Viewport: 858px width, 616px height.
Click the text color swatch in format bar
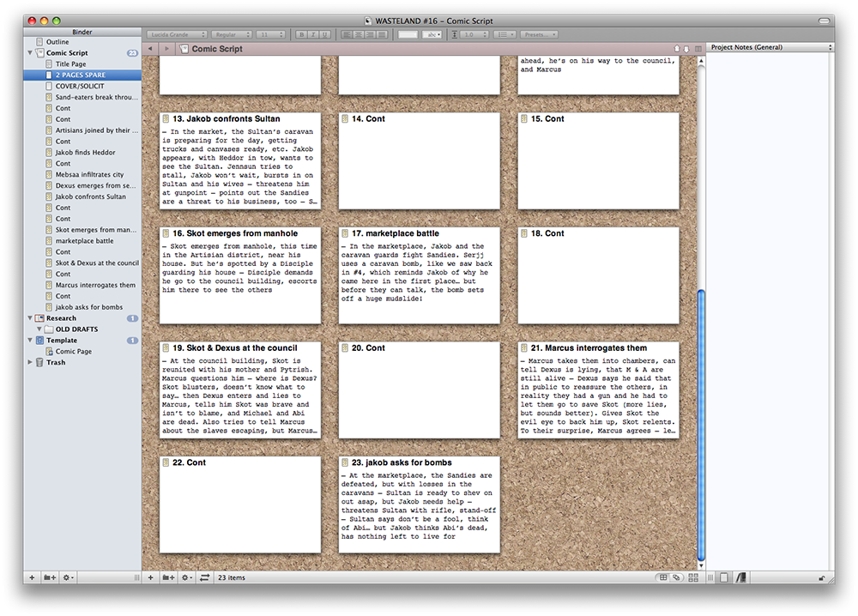point(408,34)
